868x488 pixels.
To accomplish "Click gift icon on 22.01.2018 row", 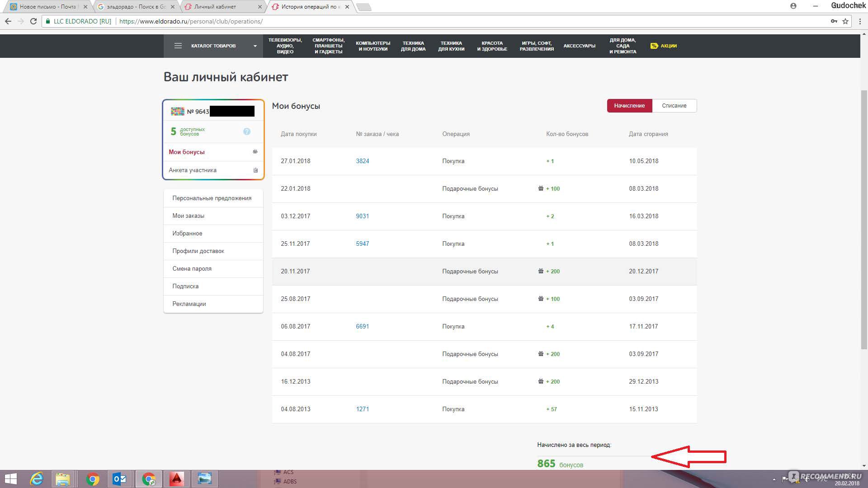I will point(541,188).
